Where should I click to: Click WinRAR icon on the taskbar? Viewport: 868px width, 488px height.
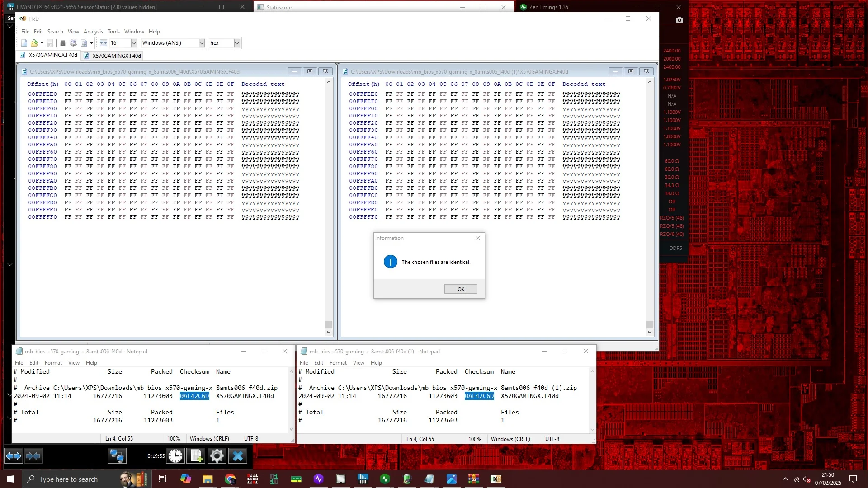tap(473, 479)
